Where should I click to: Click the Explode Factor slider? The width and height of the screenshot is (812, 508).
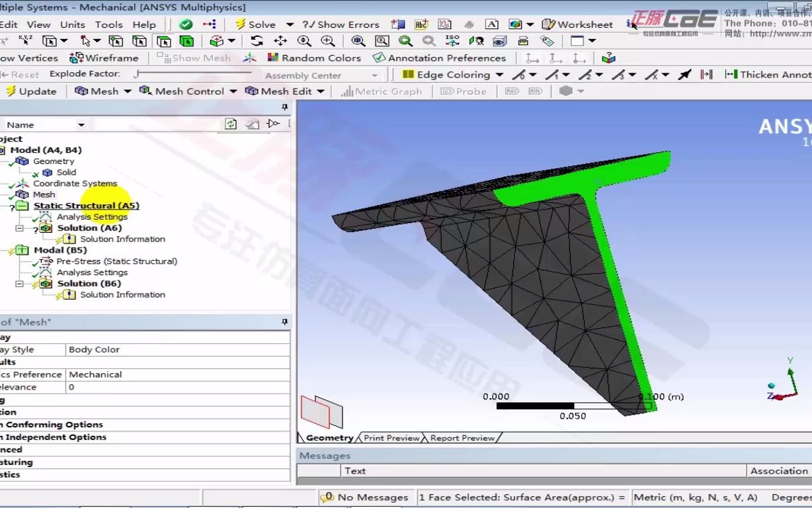click(193, 74)
